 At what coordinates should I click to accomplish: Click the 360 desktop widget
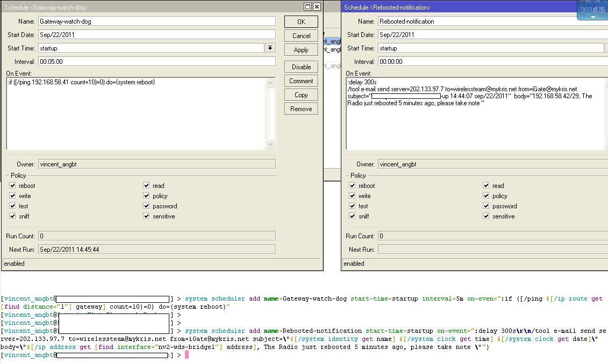592,10
